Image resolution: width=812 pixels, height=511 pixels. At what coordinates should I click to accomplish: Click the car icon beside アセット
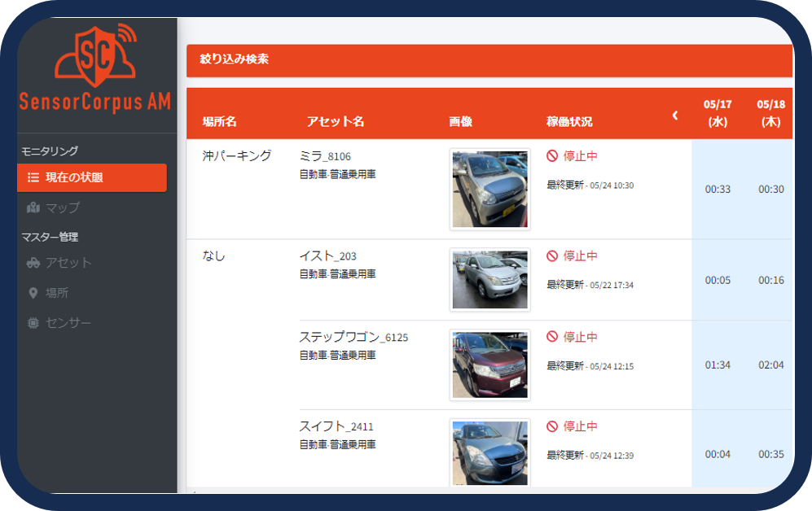[x=33, y=263]
